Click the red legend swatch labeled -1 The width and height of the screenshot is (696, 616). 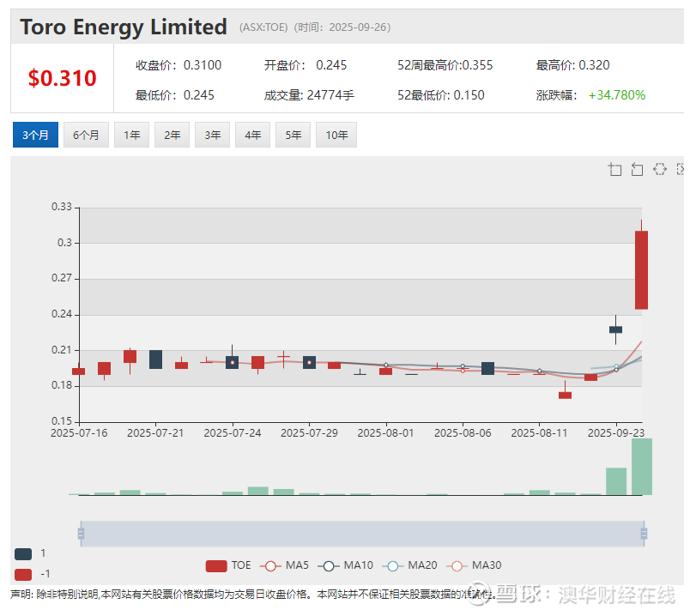(23, 574)
